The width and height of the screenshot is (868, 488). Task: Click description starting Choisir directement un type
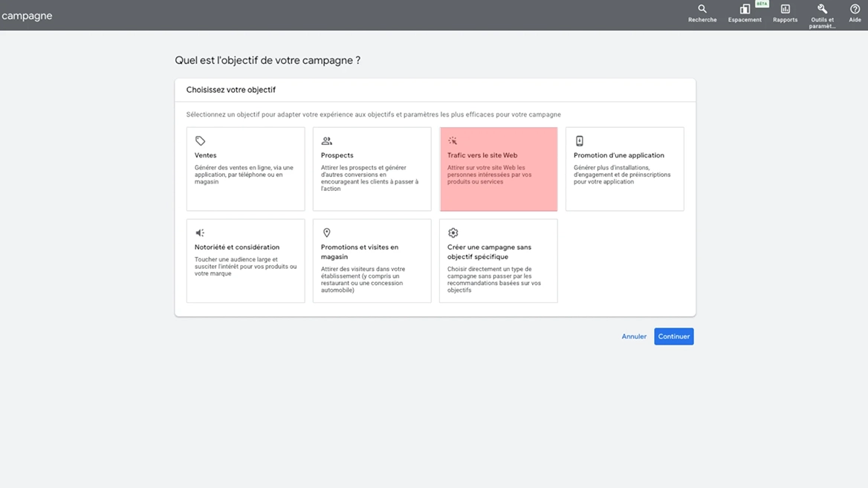[494, 279]
